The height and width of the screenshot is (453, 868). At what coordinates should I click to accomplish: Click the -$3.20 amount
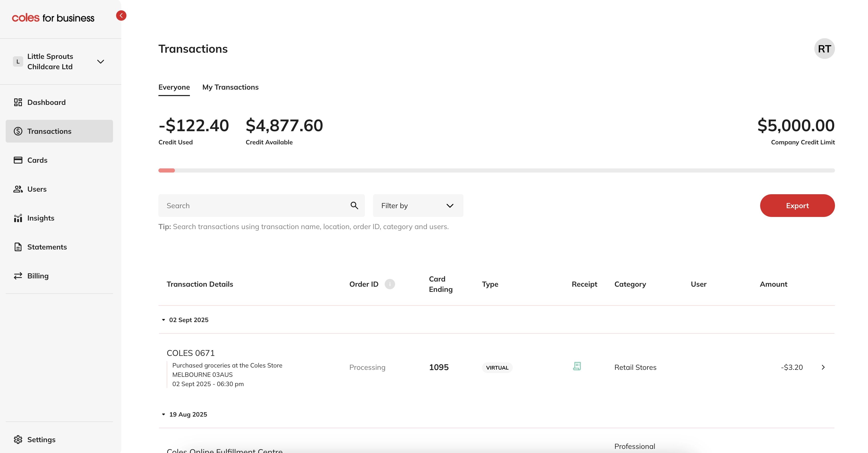click(x=792, y=367)
